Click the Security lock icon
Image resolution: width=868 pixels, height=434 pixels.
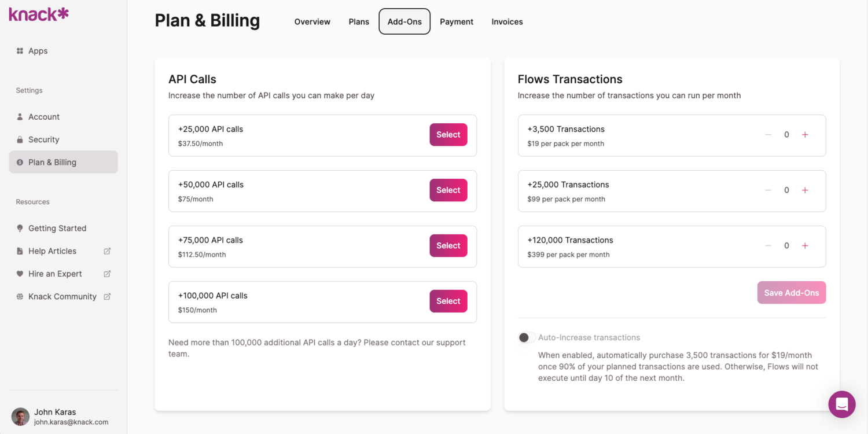(20, 139)
